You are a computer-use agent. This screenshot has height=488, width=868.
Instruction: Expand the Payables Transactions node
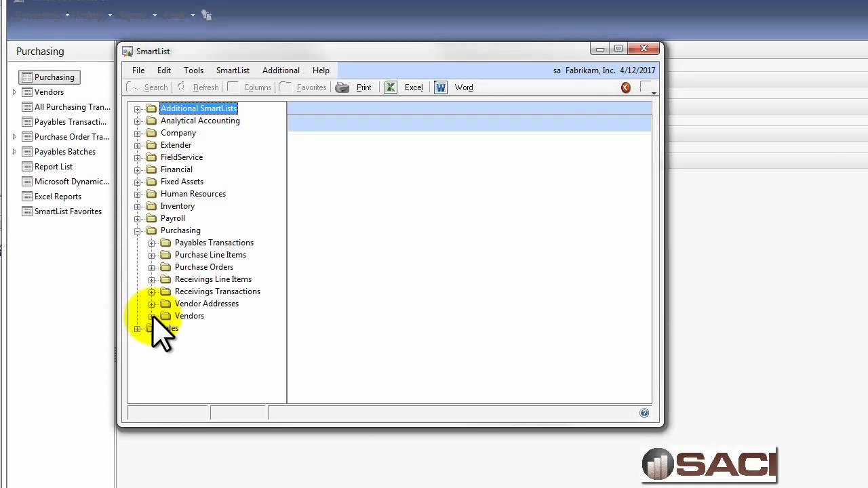pyautogui.click(x=152, y=243)
